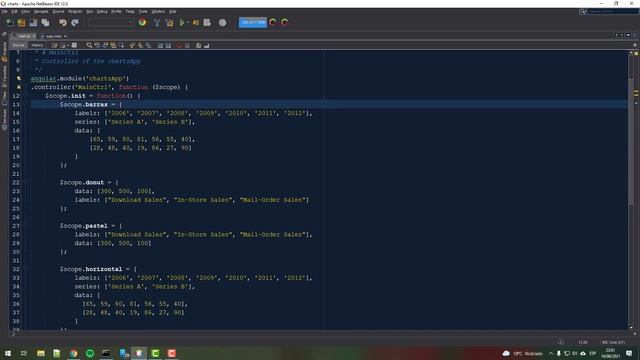640x360 pixels.
Task: Toggle bookmark on current line
Action: (148, 45)
